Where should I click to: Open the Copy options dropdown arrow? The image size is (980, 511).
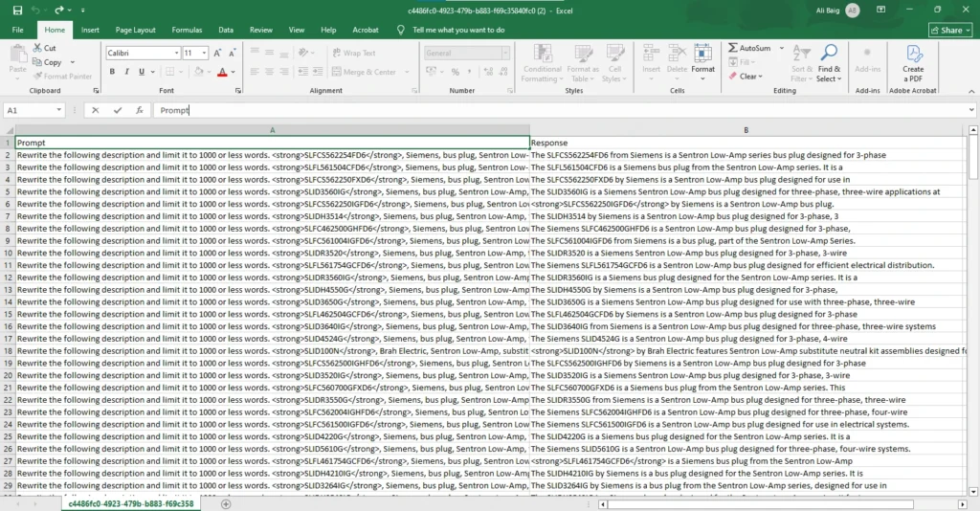[x=73, y=62]
